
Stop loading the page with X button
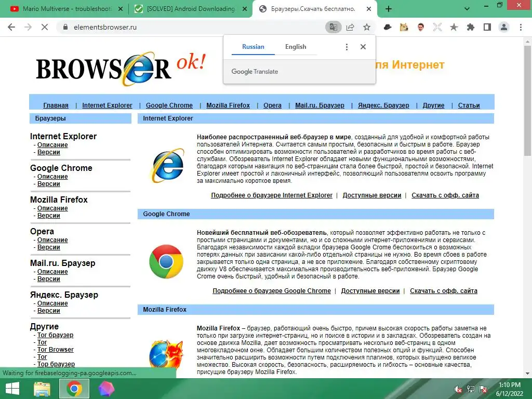pos(45,27)
